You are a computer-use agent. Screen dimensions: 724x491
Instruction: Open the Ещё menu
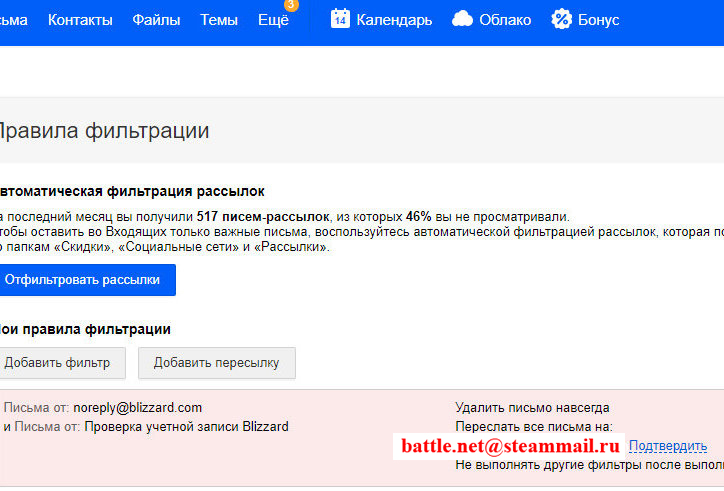point(273,20)
